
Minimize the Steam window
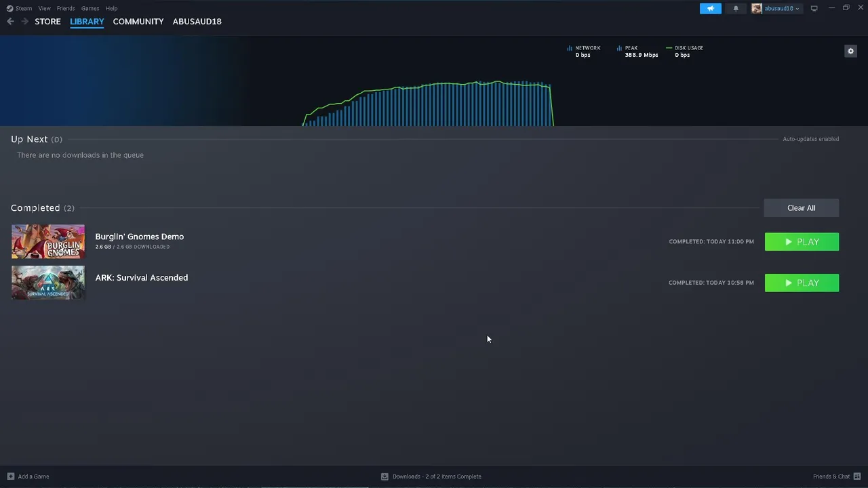pyautogui.click(x=831, y=8)
